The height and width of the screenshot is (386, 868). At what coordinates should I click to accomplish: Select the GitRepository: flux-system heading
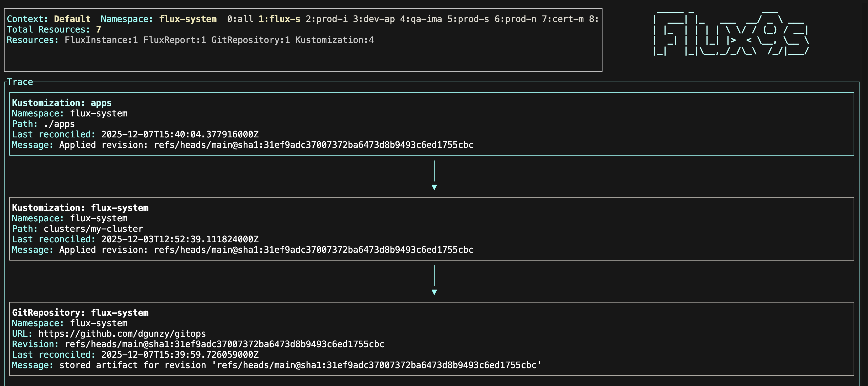coord(80,313)
